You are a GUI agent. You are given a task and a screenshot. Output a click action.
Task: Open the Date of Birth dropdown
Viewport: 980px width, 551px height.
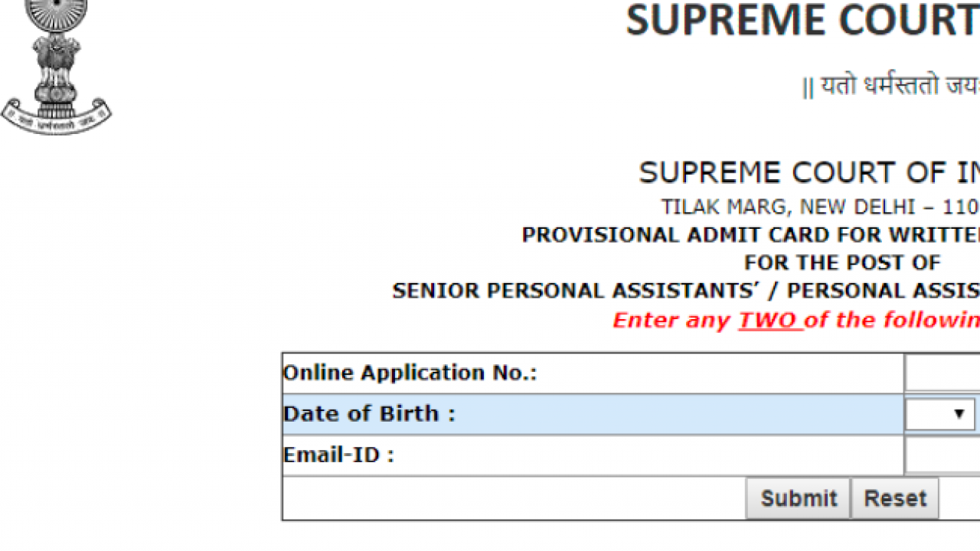tap(940, 415)
